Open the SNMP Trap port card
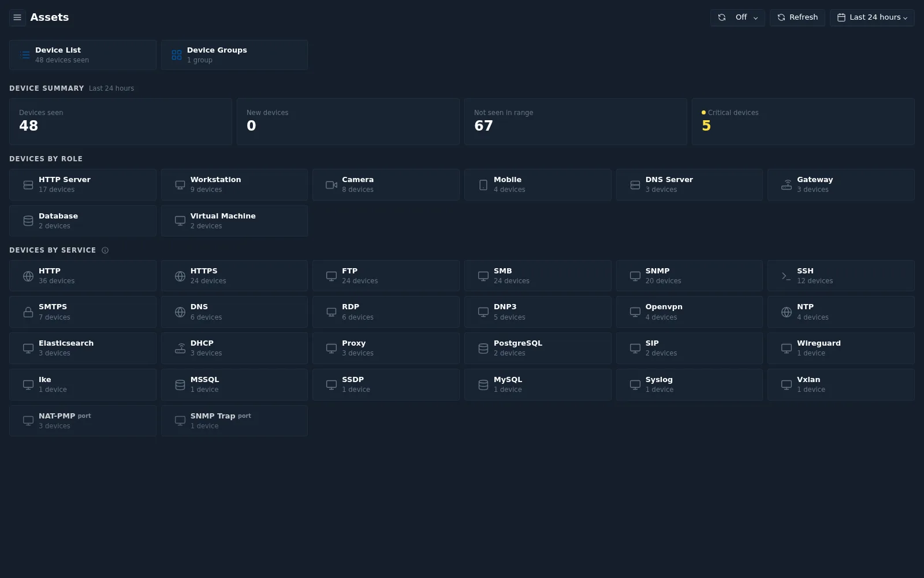Image resolution: width=924 pixels, height=578 pixels. pos(234,421)
